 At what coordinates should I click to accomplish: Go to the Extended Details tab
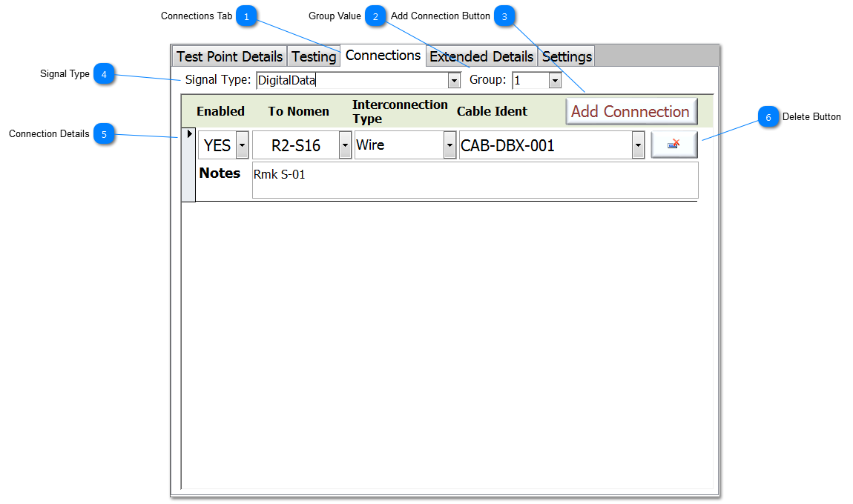(481, 56)
